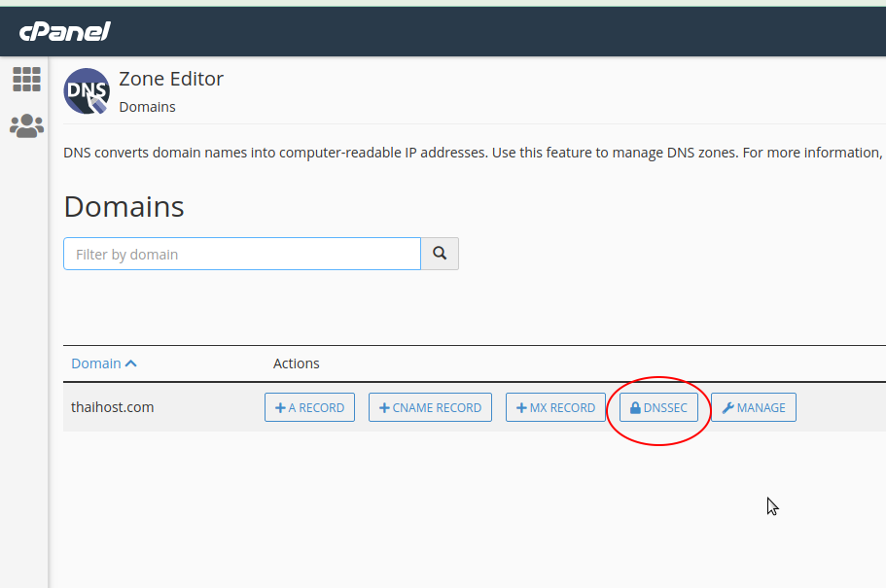Open the tools grid sidebar icon
The image size is (886, 588).
pos(26,80)
